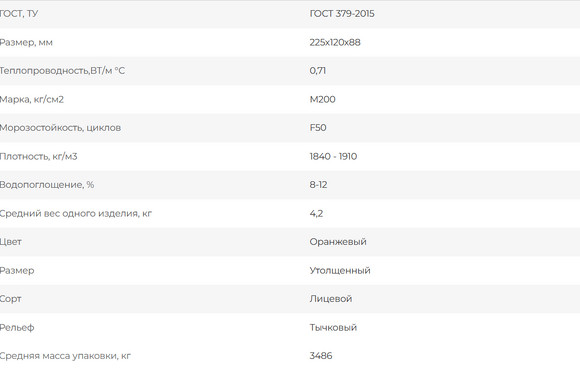
Task: Click the Марка, кг/см2 label
Action: pos(31,100)
